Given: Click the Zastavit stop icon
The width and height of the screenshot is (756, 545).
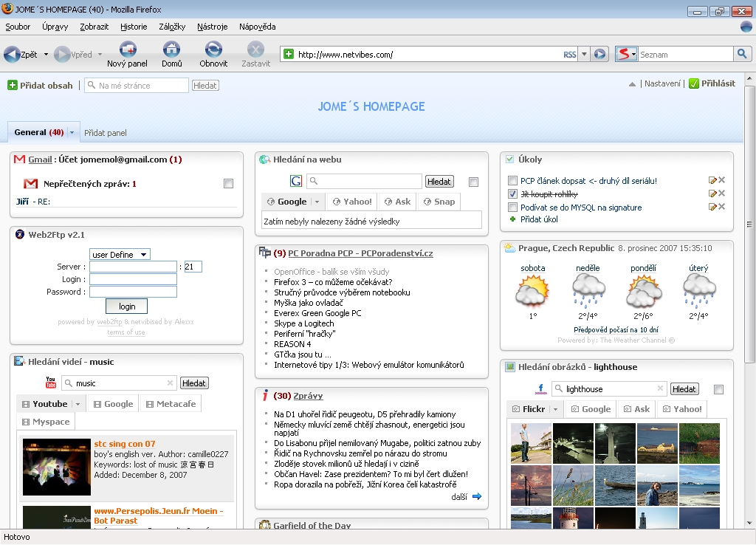Looking at the screenshot, I should tap(255, 49).
